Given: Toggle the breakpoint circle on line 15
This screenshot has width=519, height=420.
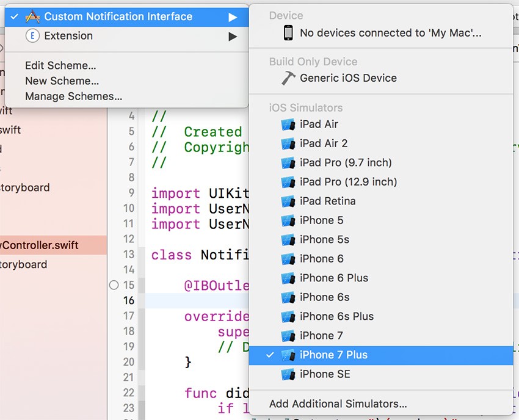Looking at the screenshot, I should (x=114, y=285).
